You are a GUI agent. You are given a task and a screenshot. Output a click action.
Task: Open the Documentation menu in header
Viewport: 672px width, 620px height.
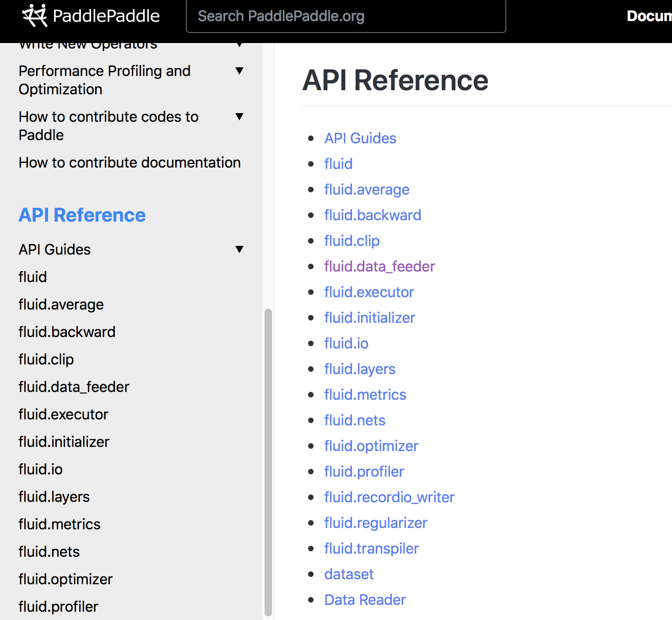649,16
